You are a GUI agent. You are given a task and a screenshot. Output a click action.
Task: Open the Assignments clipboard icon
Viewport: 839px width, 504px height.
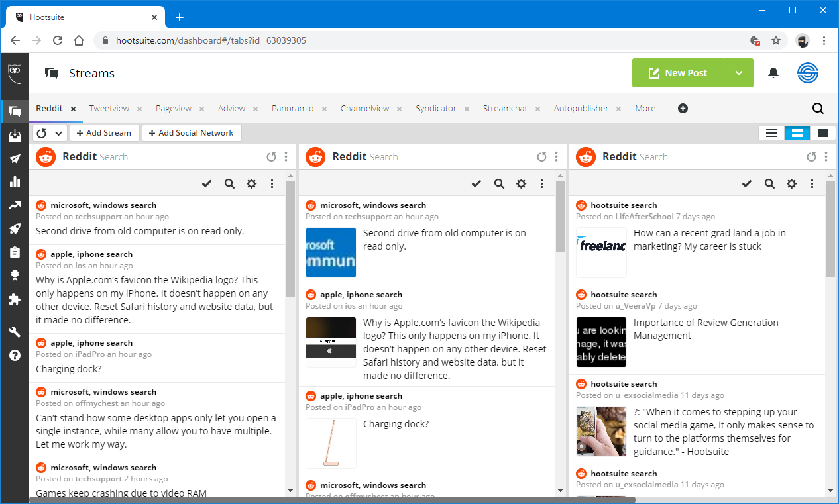(15, 252)
